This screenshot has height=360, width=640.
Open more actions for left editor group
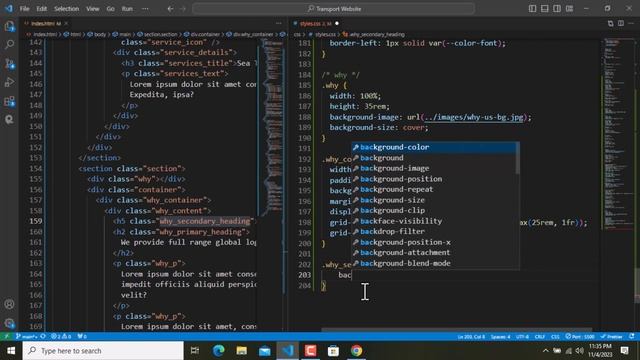(279, 24)
